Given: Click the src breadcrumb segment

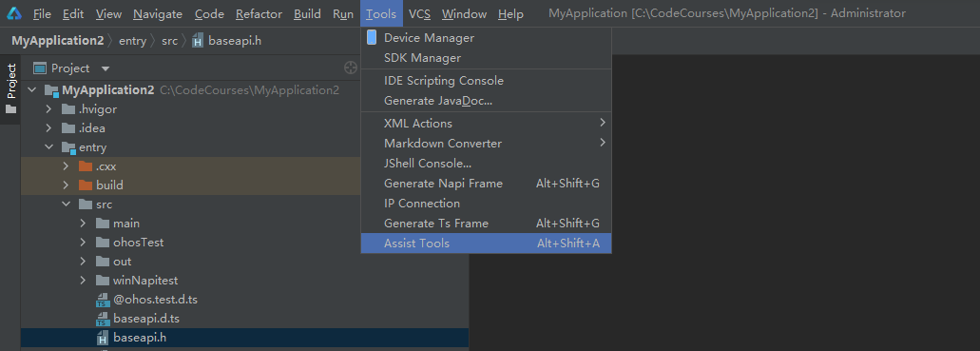Looking at the screenshot, I should [x=170, y=41].
